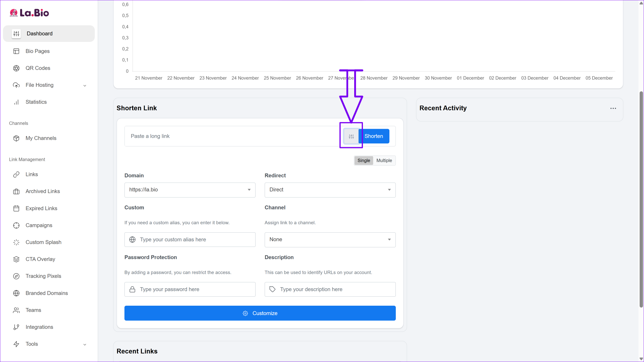Switch to Single link mode
This screenshot has height=362, width=644.
(x=364, y=161)
